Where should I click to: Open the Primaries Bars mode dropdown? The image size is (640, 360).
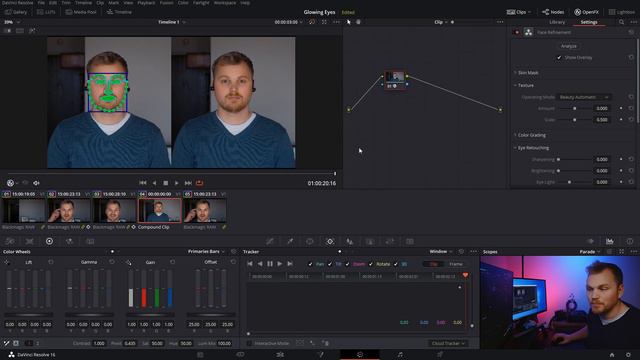click(206, 251)
